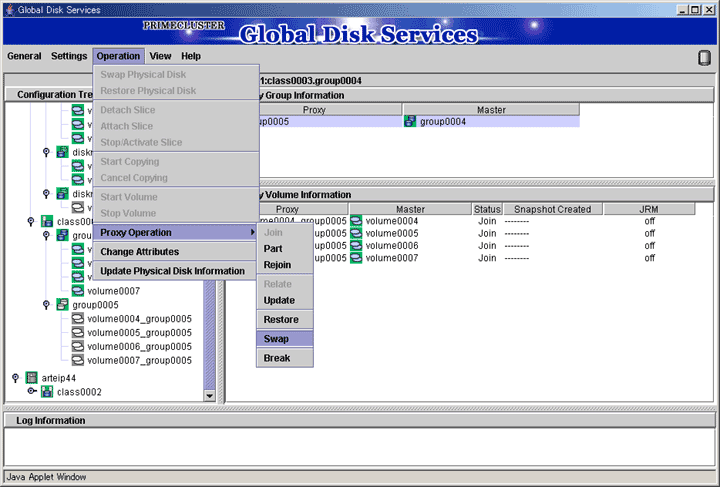Click the Master header in the group table
The width and height of the screenshot is (720, 487).
click(x=491, y=110)
